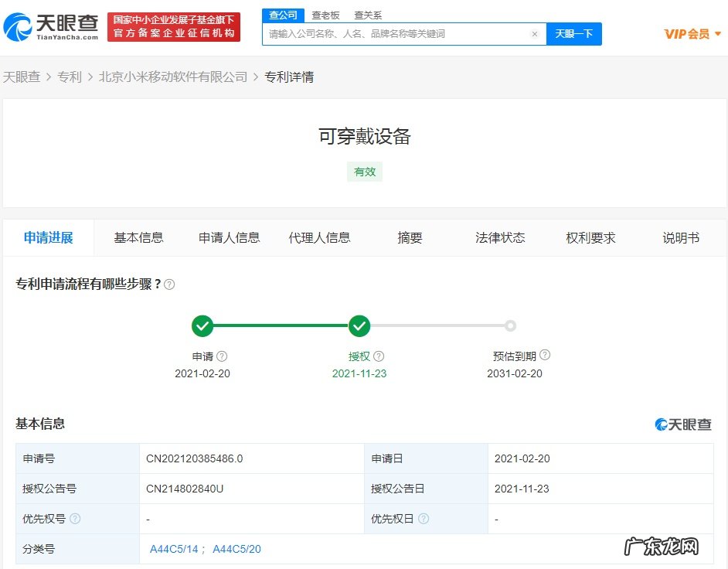This screenshot has height=569, width=728.
Task: Select the 申请 completed step circle
Action: (202, 325)
